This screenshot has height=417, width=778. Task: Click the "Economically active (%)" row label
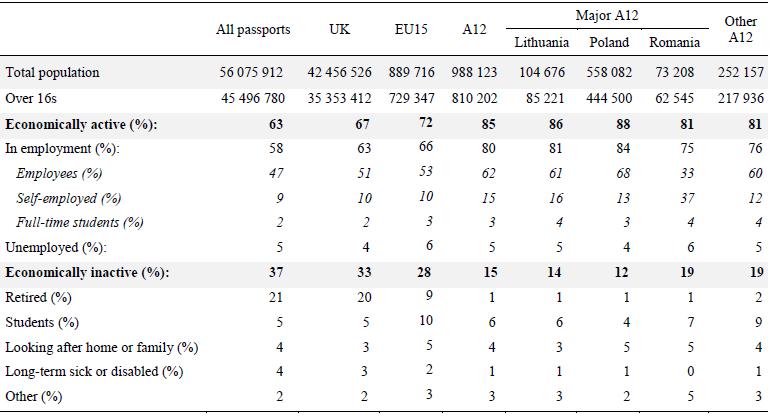click(x=81, y=124)
